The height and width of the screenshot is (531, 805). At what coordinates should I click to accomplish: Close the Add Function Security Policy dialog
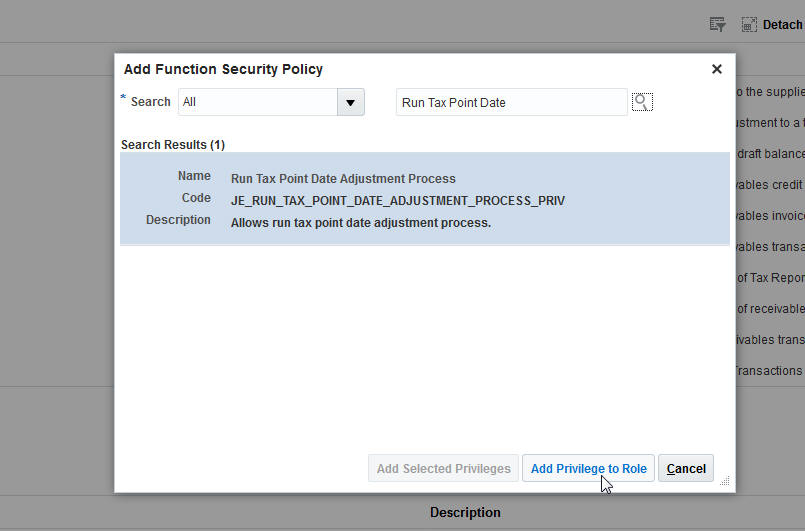pyautogui.click(x=716, y=69)
